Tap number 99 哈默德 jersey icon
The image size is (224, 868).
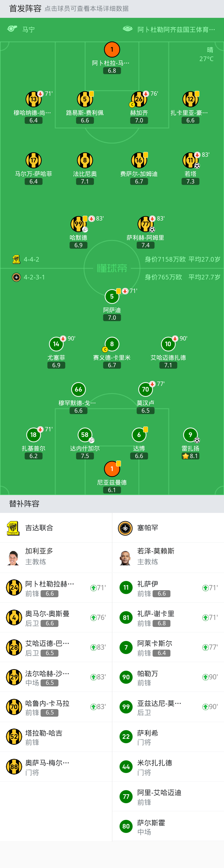tap(78, 224)
